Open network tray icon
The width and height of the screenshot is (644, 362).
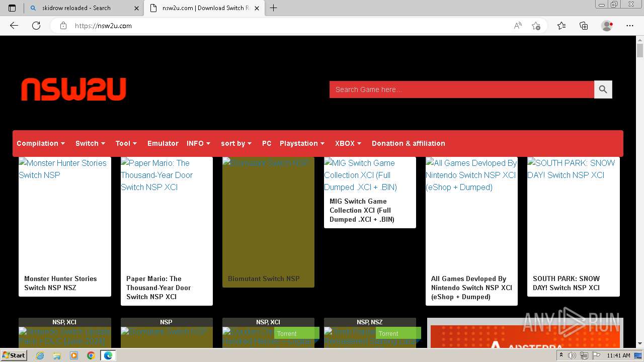click(584, 355)
